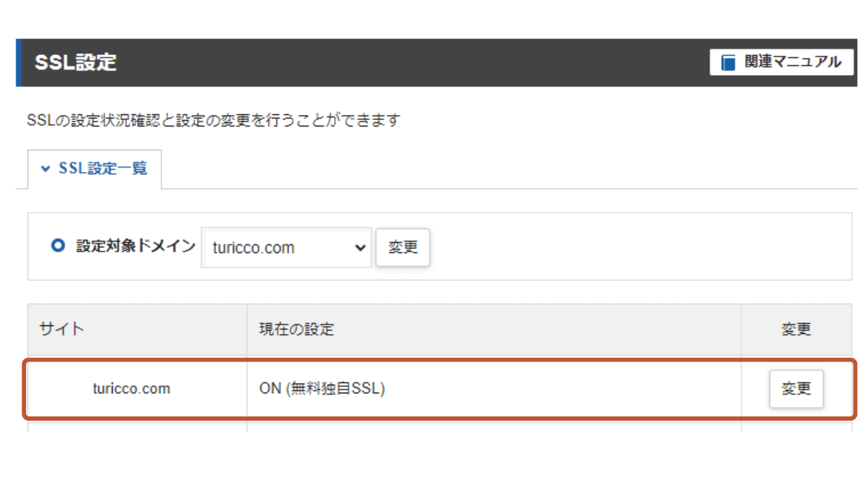Click the chevron on SSL設定一覧 tab
The height and width of the screenshot is (488, 868).
coord(46,169)
